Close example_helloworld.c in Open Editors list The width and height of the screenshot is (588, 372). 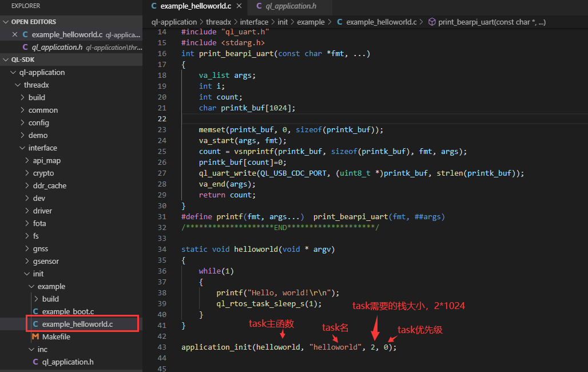pos(15,34)
